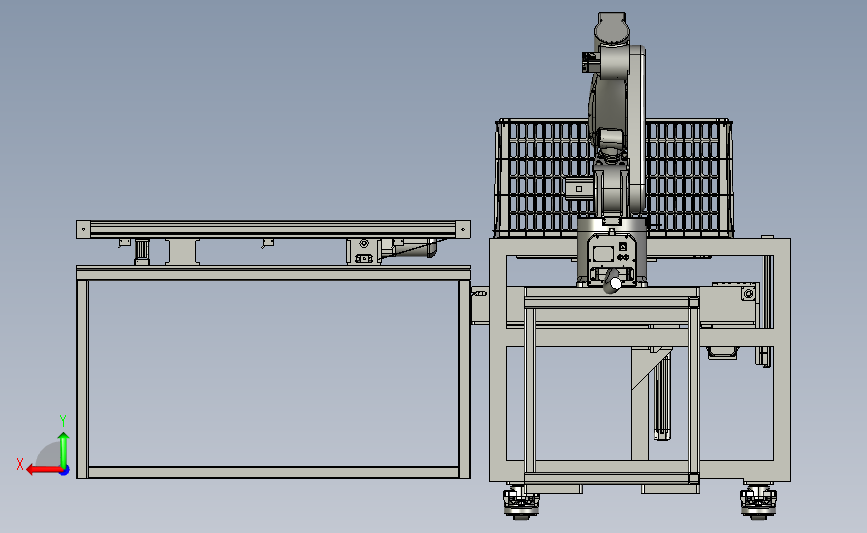Select the right caster wheel under robot stand
The height and width of the screenshot is (533, 867).
758,501
